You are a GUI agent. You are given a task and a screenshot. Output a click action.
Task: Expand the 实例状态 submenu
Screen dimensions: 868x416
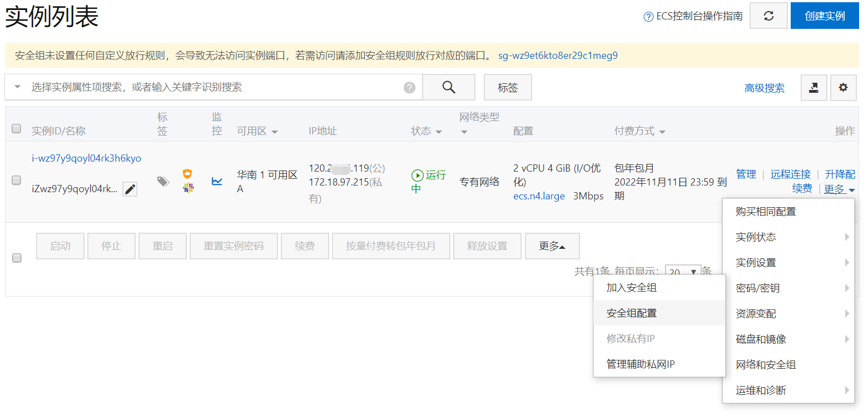(788, 237)
